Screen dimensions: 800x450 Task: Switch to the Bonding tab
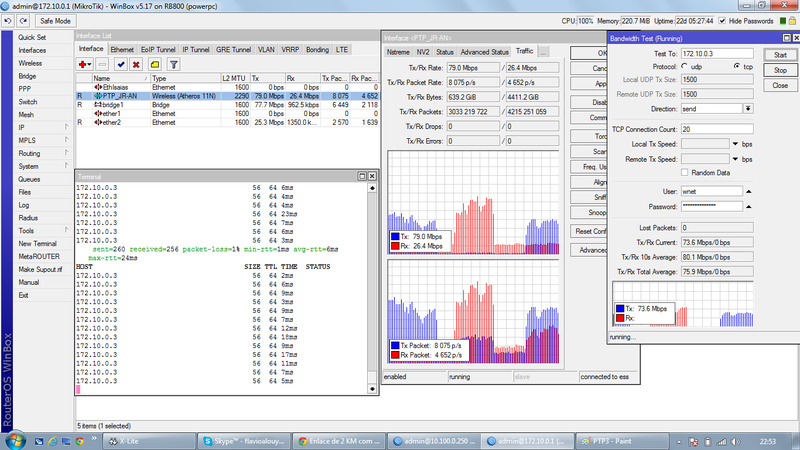coord(317,49)
